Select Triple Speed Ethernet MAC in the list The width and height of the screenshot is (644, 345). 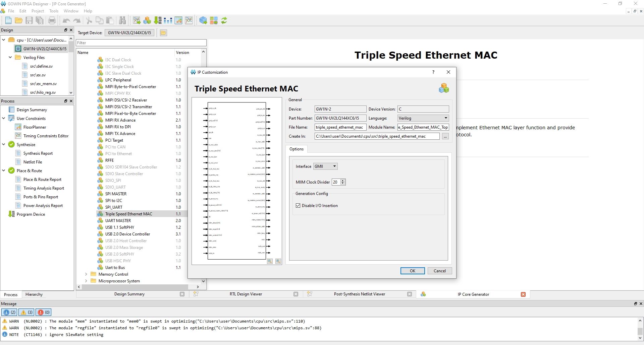point(129,214)
